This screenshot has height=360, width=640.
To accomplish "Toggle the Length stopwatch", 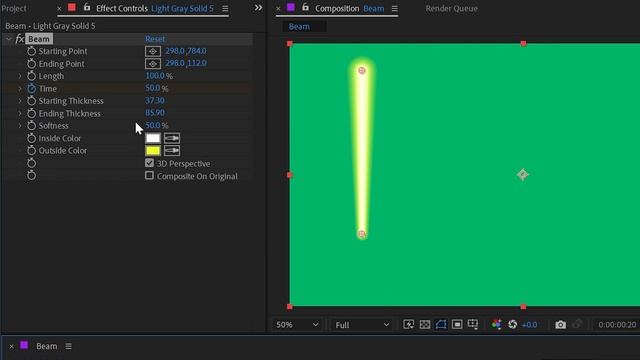I will [31, 76].
